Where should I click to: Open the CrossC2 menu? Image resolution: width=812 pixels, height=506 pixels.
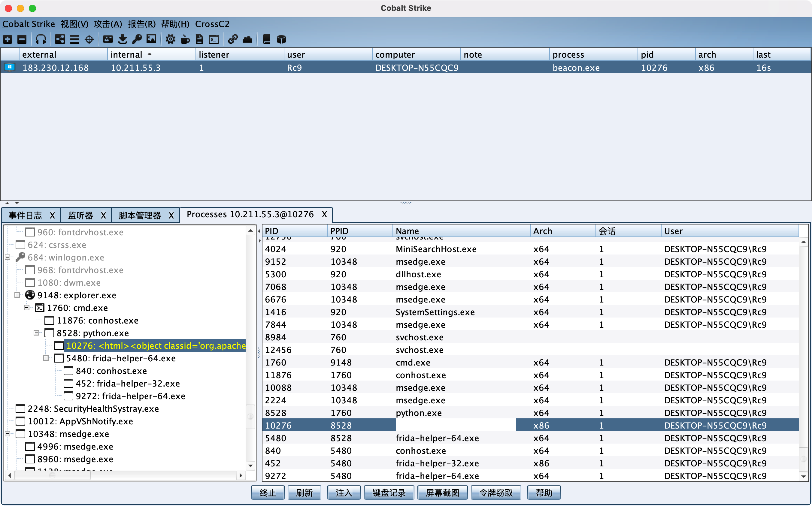pos(212,24)
